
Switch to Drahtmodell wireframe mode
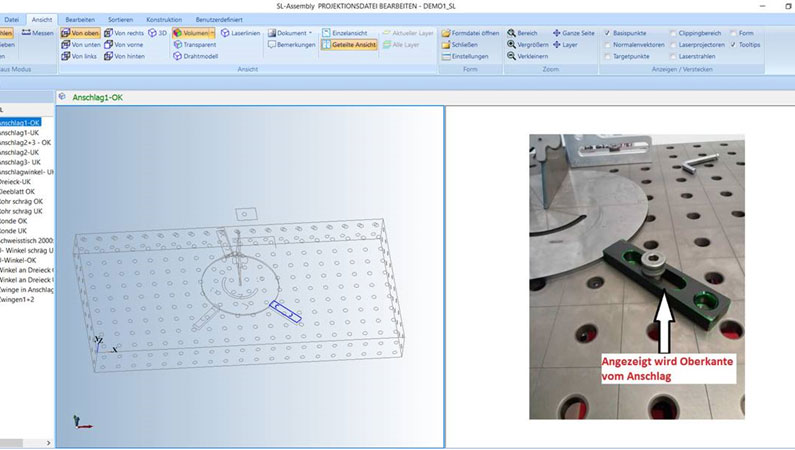198,57
